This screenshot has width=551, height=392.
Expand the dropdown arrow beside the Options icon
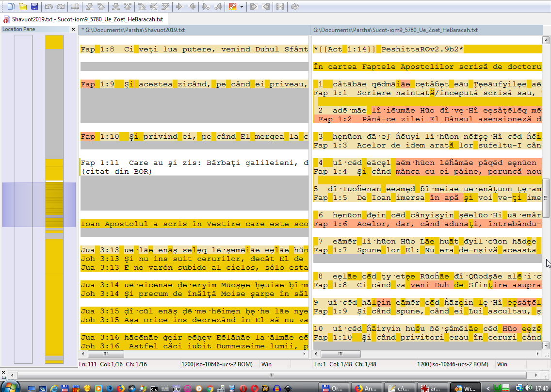[241, 6]
